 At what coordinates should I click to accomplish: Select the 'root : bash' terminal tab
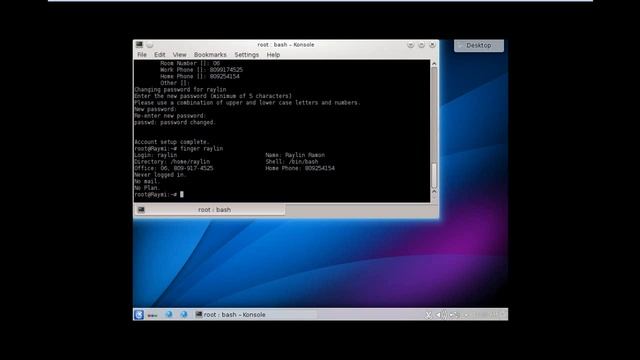(x=210, y=210)
